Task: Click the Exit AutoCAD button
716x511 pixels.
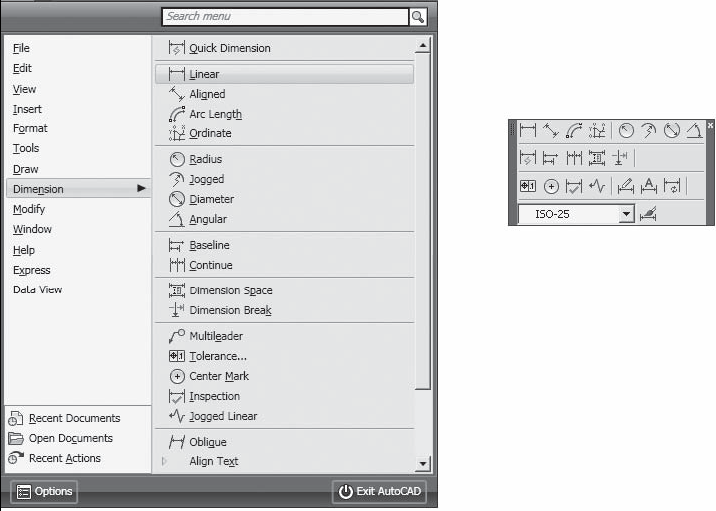Action: pyautogui.click(x=379, y=491)
